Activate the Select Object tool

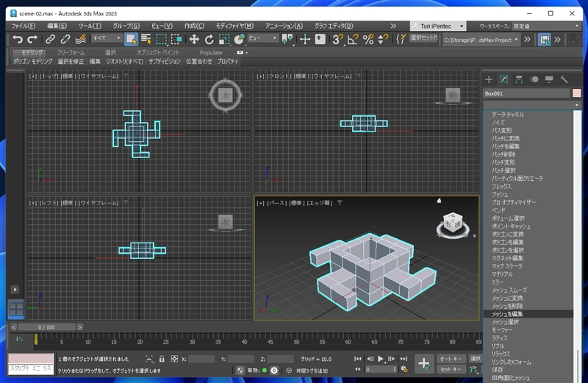tap(131, 39)
